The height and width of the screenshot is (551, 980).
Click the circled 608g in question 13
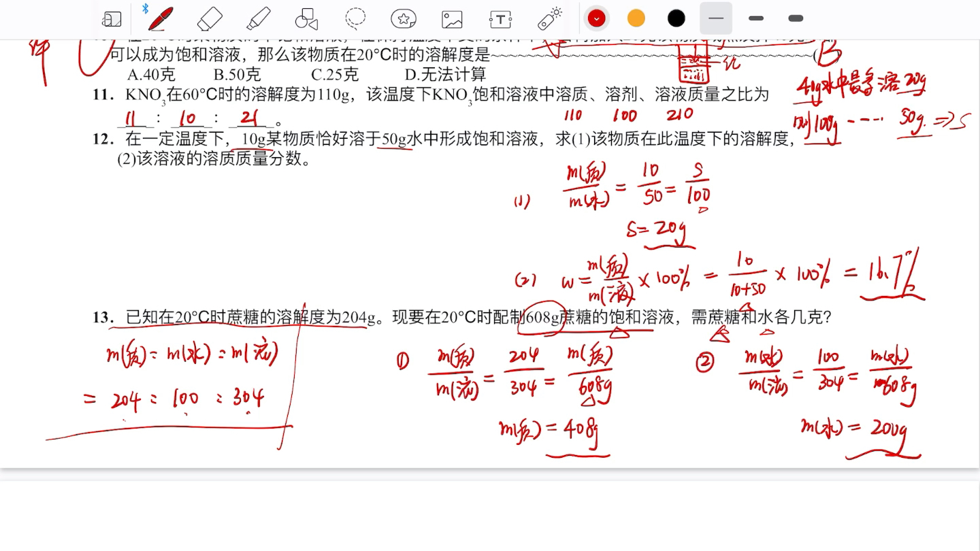pyautogui.click(x=542, y=318)
